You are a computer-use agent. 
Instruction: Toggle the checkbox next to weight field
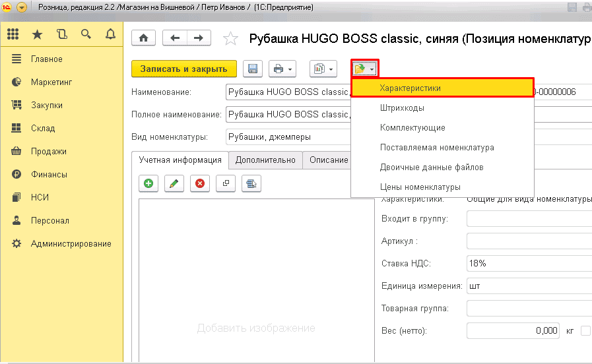(585, 330)
